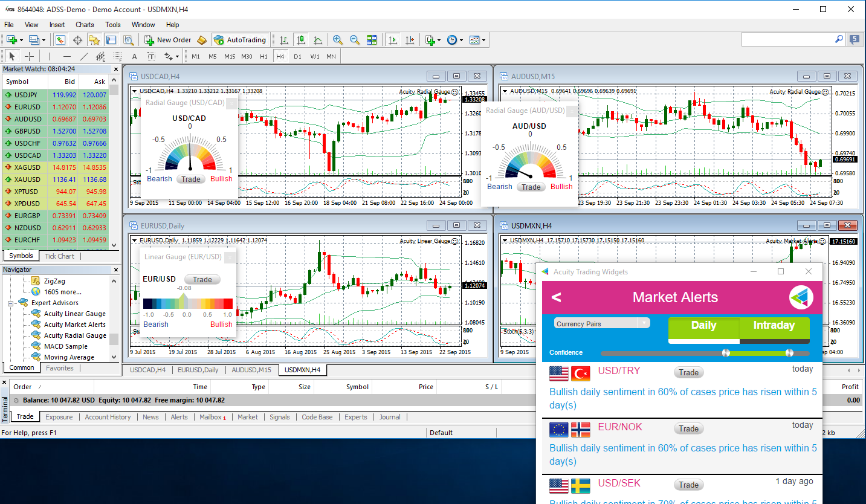Click the Zoom Out magnifier icon

tap(355, 40)
